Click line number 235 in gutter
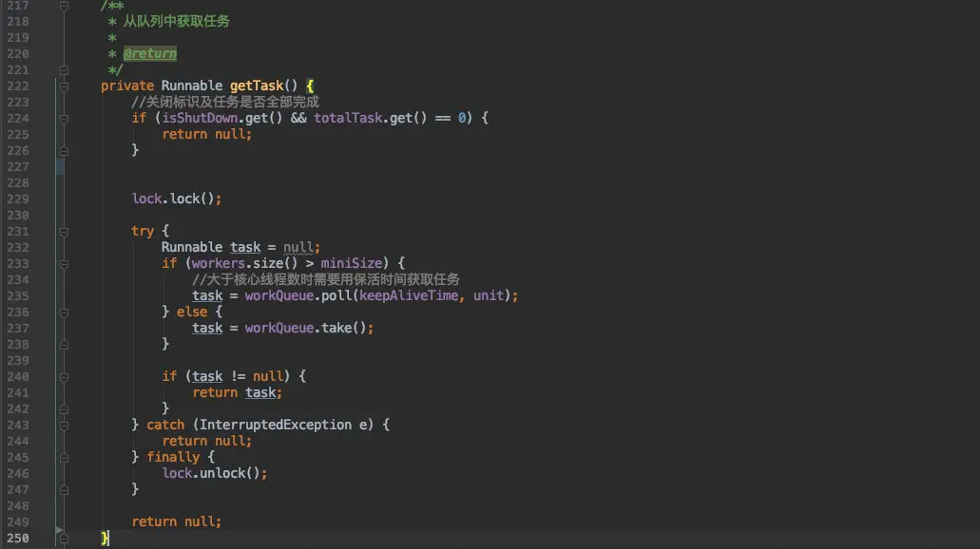 click(x=17, y=296)
